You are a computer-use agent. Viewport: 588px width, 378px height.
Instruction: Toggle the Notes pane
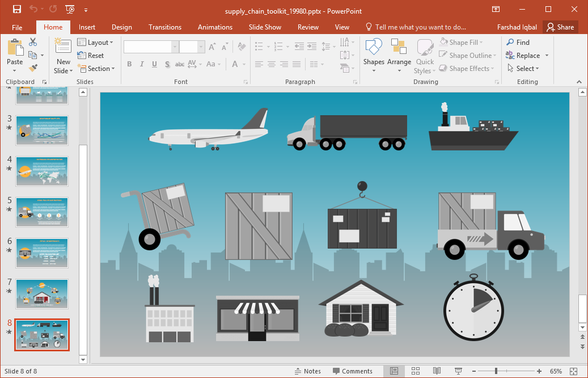(307, 371)
